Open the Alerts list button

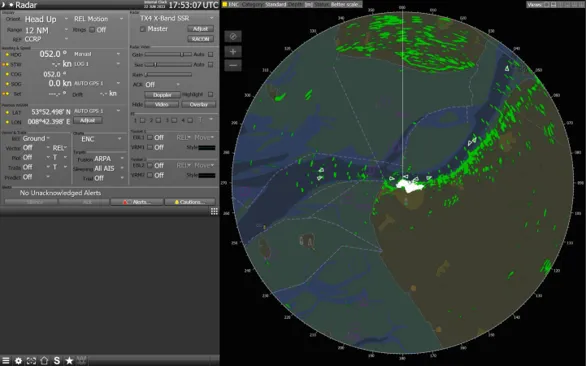point(137,202)
